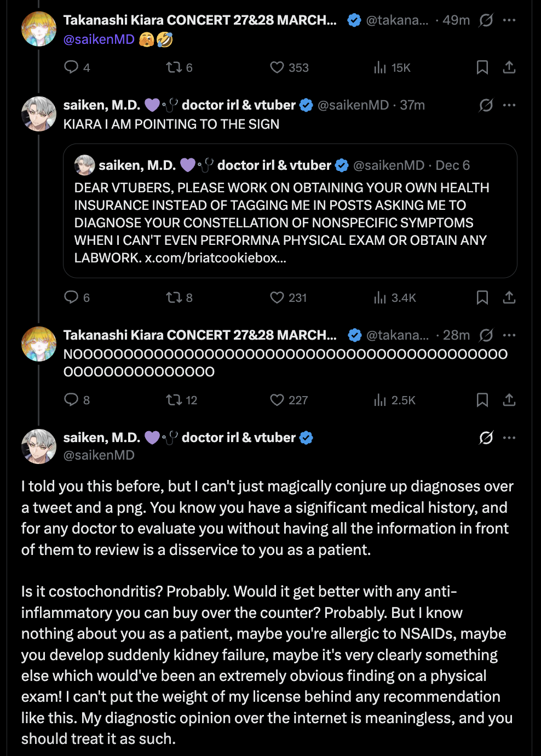Share Kiara's 49m tweet

509,67
